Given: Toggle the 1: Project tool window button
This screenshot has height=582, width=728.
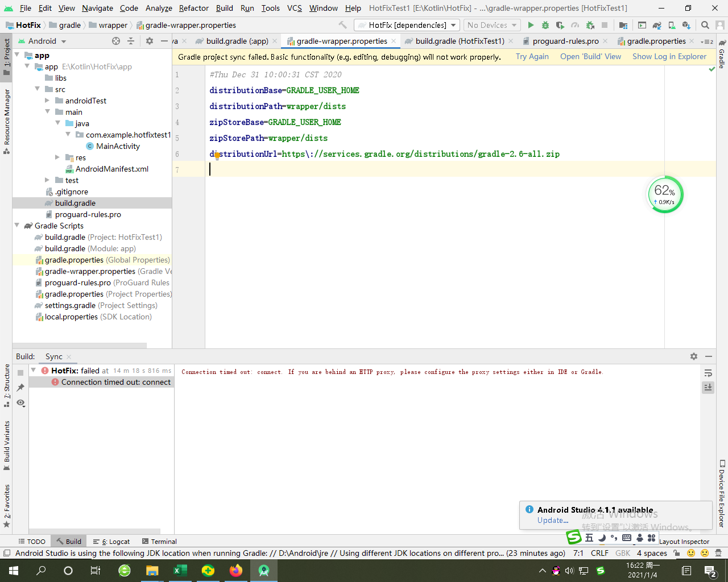Looking at the screenshot, I should [7, 56].
